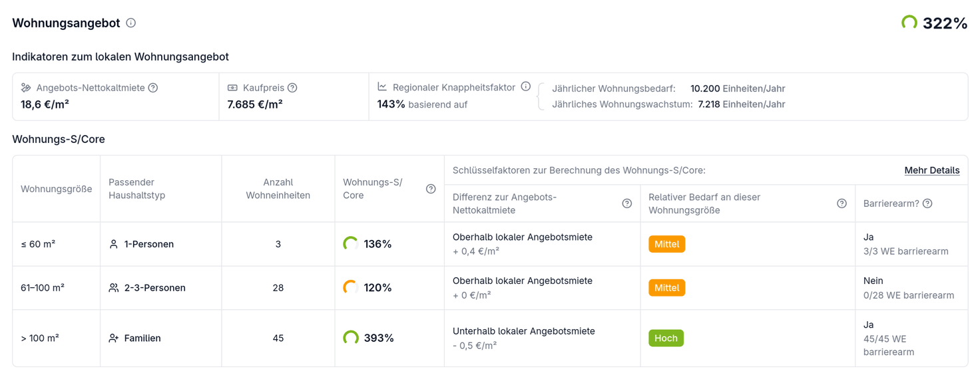The width and height of the screenshot is (980, 379).
Task: Click two-person icon in 2-3-Personen row
Action: pyautogui.click(x=114, y=288)
